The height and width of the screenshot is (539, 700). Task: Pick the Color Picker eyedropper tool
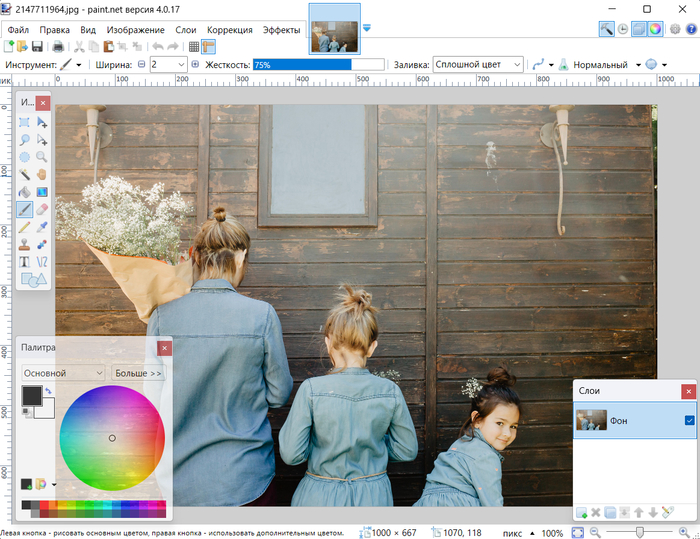[42, 226]
